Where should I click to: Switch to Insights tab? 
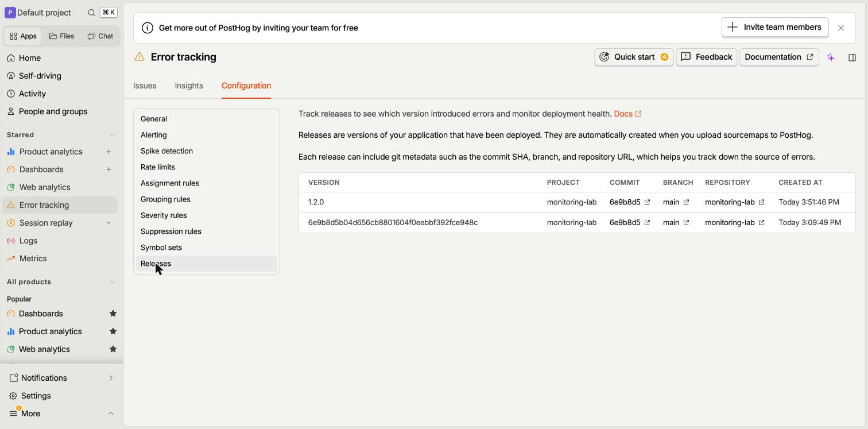pos(189,86)
